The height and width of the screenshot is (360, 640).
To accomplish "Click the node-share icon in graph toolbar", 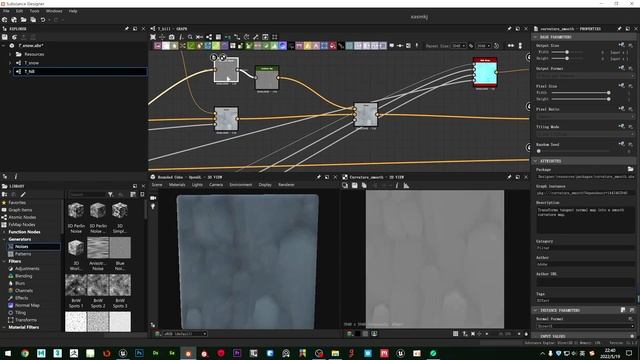I will (209, 37).
